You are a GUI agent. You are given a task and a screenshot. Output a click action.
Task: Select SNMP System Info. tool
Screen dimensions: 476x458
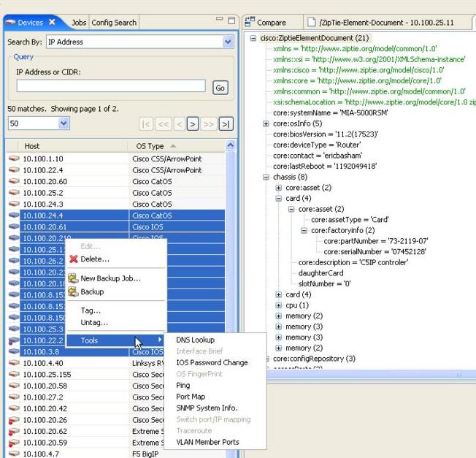[215, 408]
